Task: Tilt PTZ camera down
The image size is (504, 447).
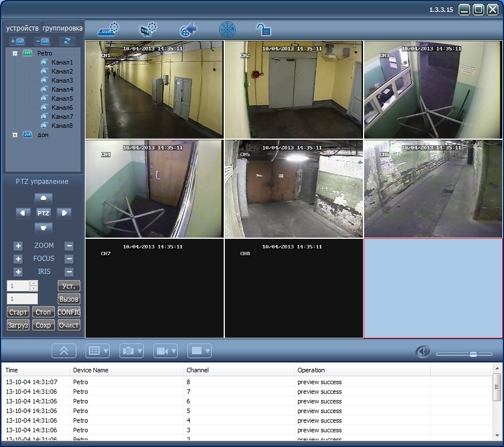Action: click(44, 229)
